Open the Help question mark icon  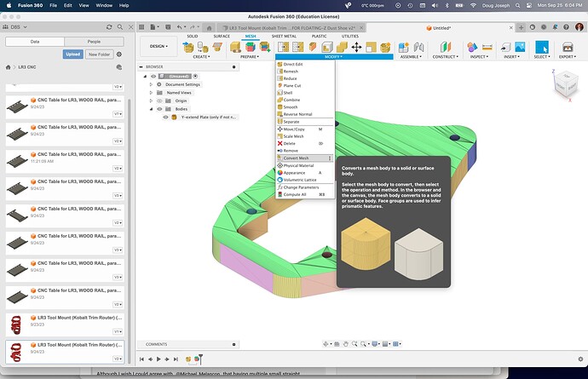pyautogui.click(x=566, y=27)
